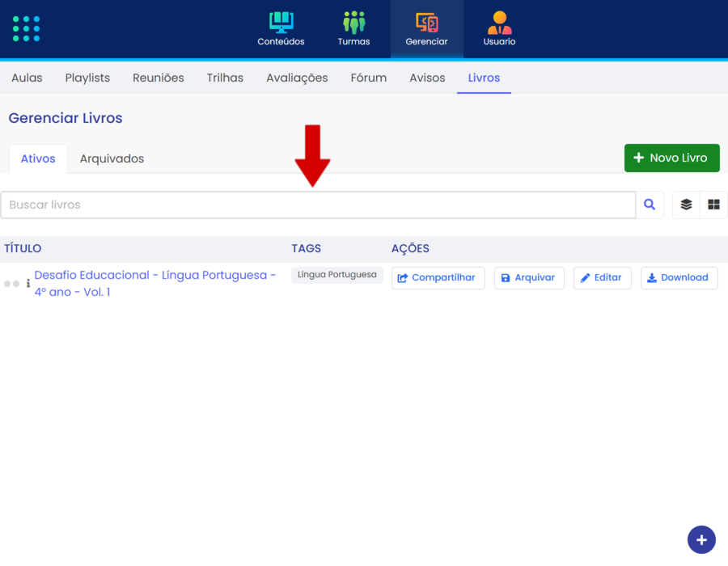Viewport: 728px width, 566px height.
Task: Focus the Buscar livros search field
Action: (x=318, y=205)
